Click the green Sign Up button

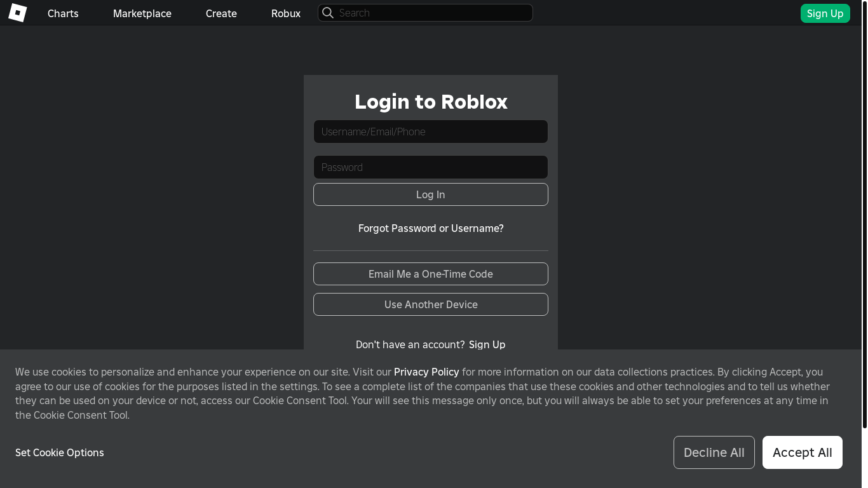point(825,13)
